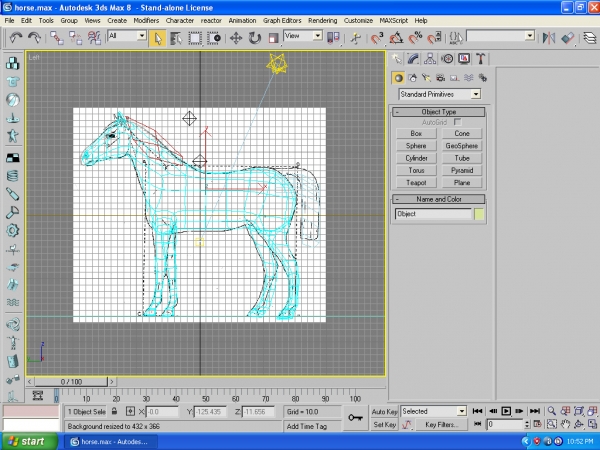Go to the End frame button
Screen dimensions: 600x450
coord(535,411)
